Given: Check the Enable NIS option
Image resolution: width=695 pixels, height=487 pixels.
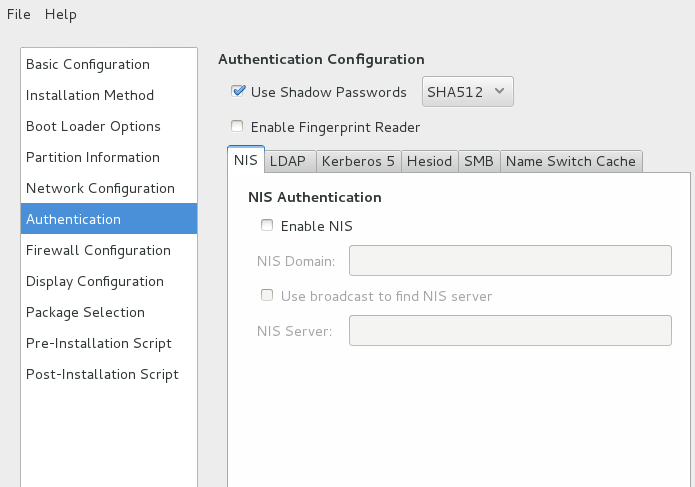Looking at the screenshot, I should [267, 226].
